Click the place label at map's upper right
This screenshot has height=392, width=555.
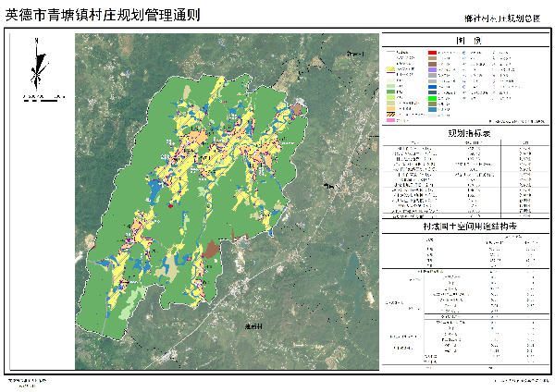click(x=352, y=55)
